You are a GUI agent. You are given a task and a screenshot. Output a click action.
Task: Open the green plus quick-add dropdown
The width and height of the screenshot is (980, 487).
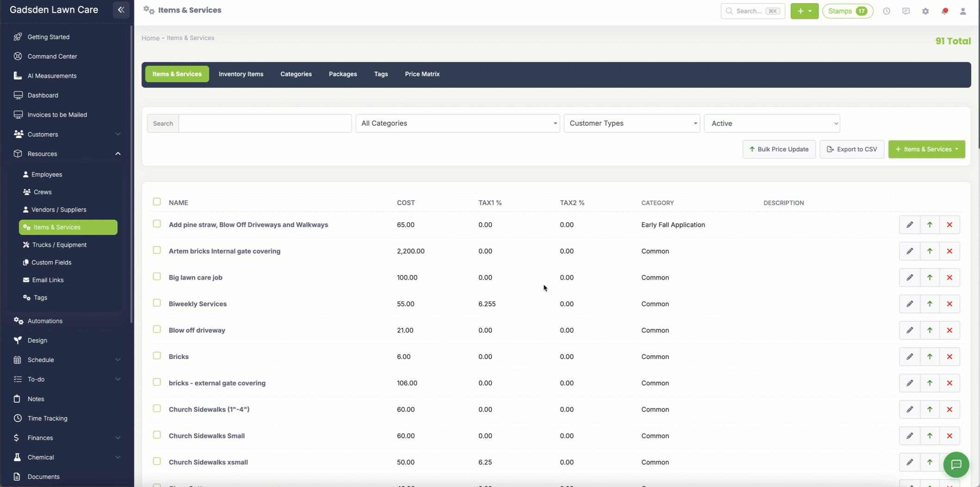click(804, 11)
